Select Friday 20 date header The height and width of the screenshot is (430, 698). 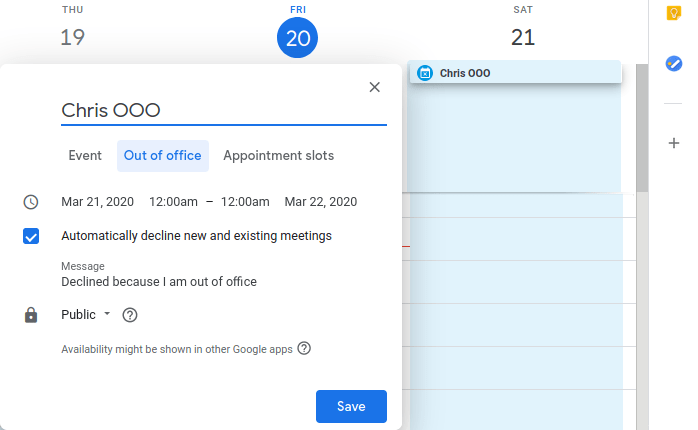click(x=298, y=38)
